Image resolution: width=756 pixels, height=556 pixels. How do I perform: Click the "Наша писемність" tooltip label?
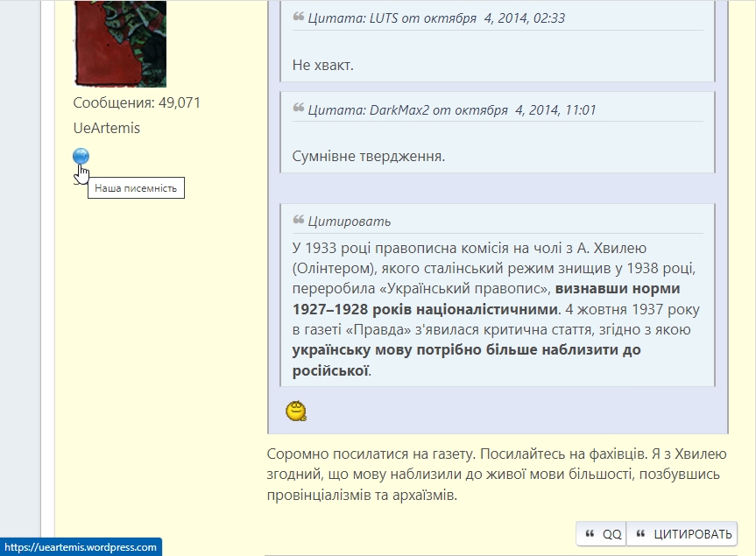point(136,188)
